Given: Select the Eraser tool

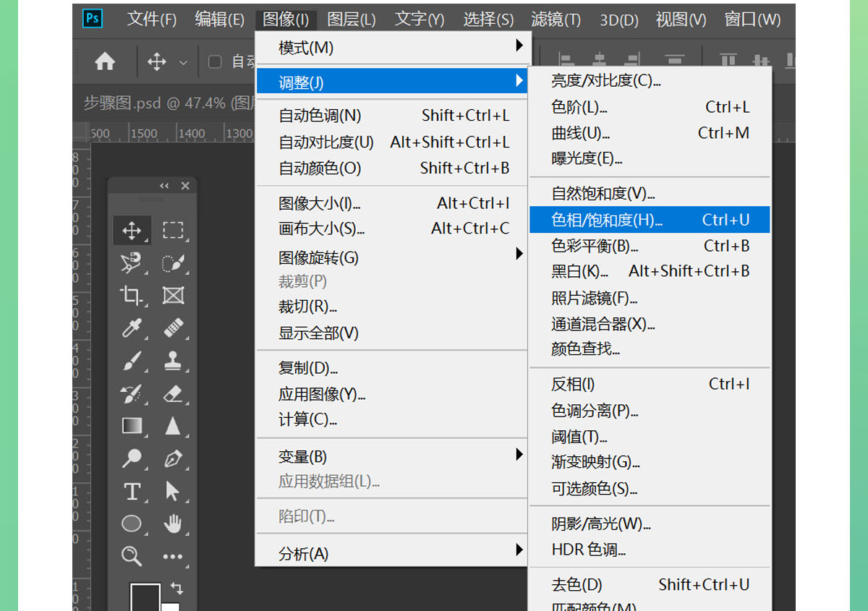Looking at the screenshot, I should [173, 393].
